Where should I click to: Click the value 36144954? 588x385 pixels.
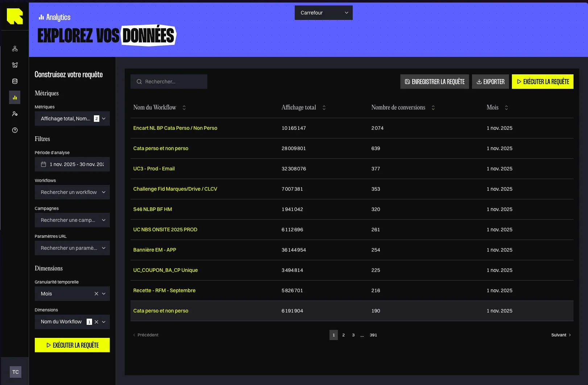point(294,250)
